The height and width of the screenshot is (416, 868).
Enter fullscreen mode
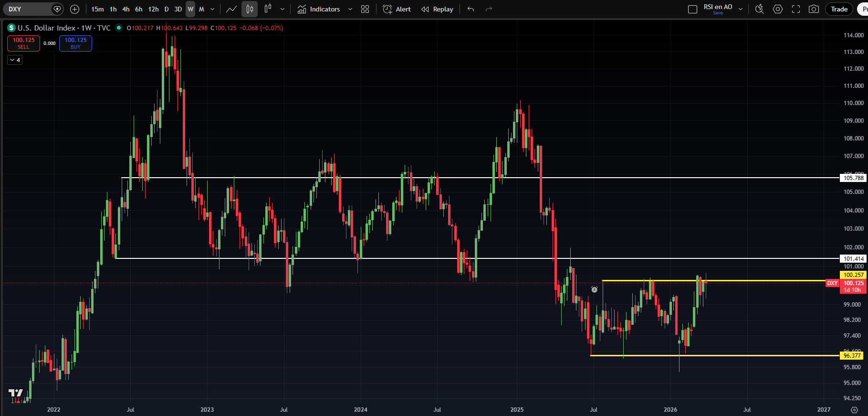pyautogui.click(x=796, y=9)
